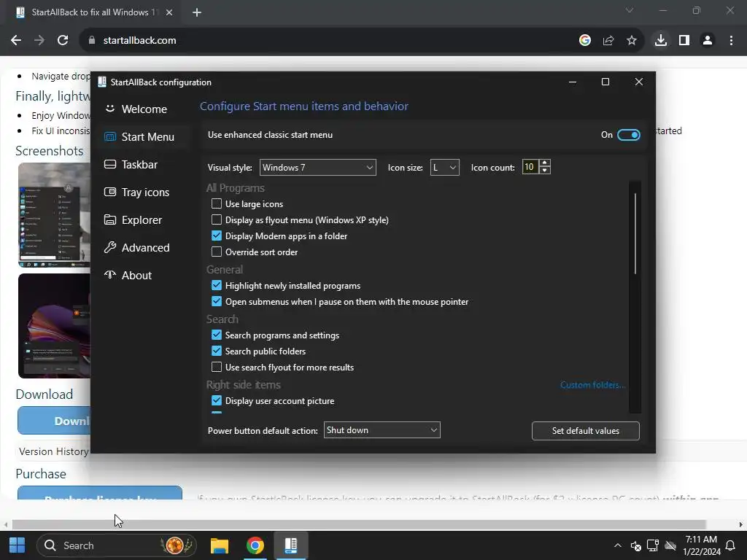Image resolution: width=747 pixels, height=560 pixels.
Task: Click the Start Menu sidebar icon
Action: coord(110,136)
